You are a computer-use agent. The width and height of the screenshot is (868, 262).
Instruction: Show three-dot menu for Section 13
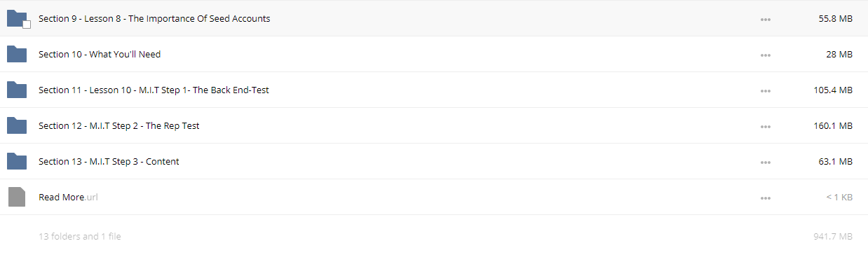(766, 163)
